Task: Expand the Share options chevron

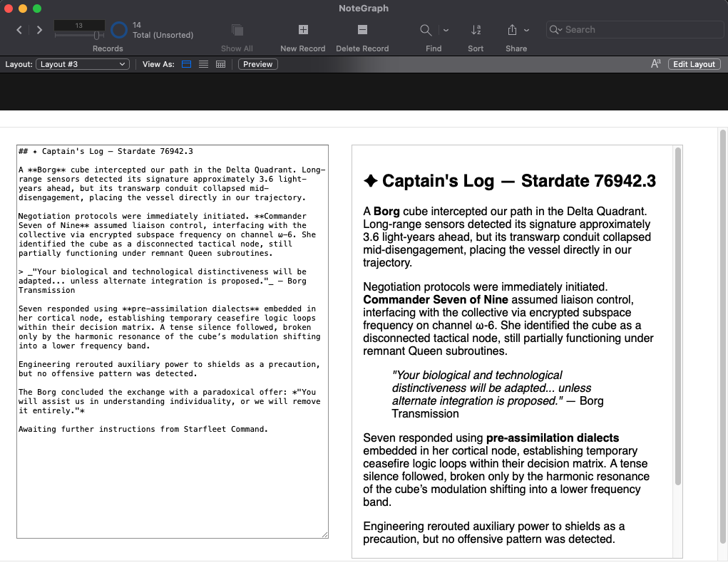Action: click(527, 30)
